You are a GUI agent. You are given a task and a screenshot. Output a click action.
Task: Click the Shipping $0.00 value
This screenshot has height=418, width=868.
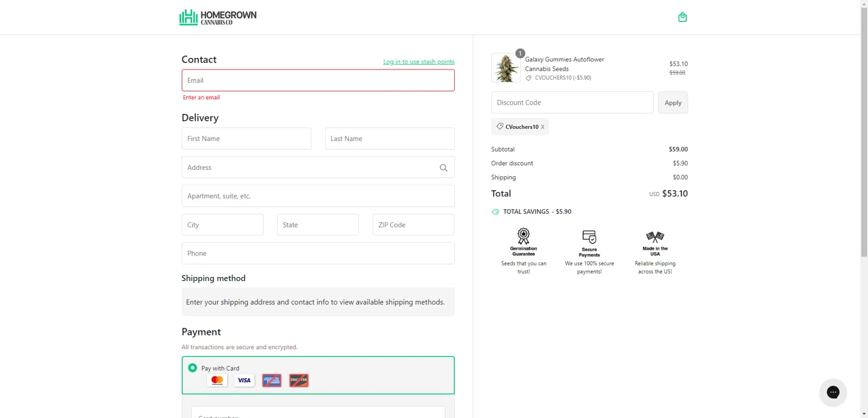point(680,177)
